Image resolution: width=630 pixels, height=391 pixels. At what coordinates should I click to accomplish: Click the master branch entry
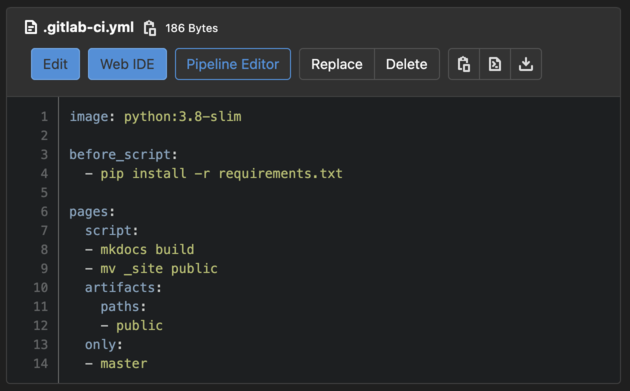(124, 364)
